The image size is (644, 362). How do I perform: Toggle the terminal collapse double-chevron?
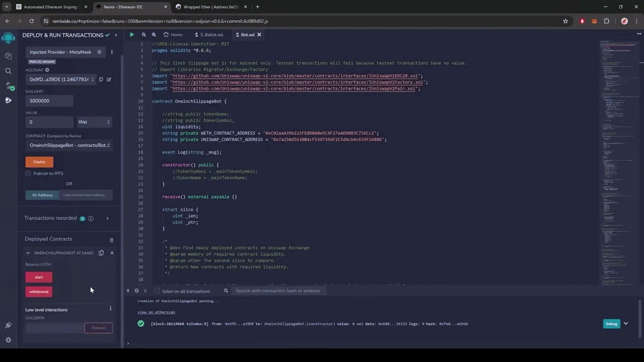pos(128,291)
